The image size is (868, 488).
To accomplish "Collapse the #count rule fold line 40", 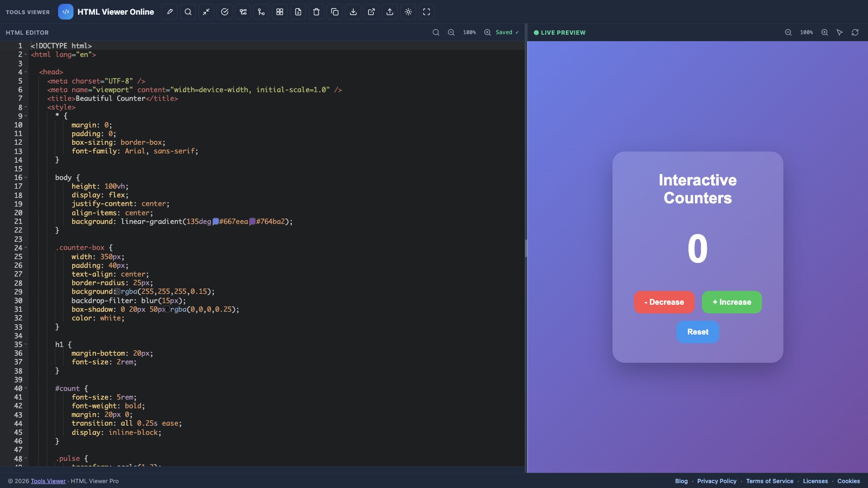I will 25,388.
